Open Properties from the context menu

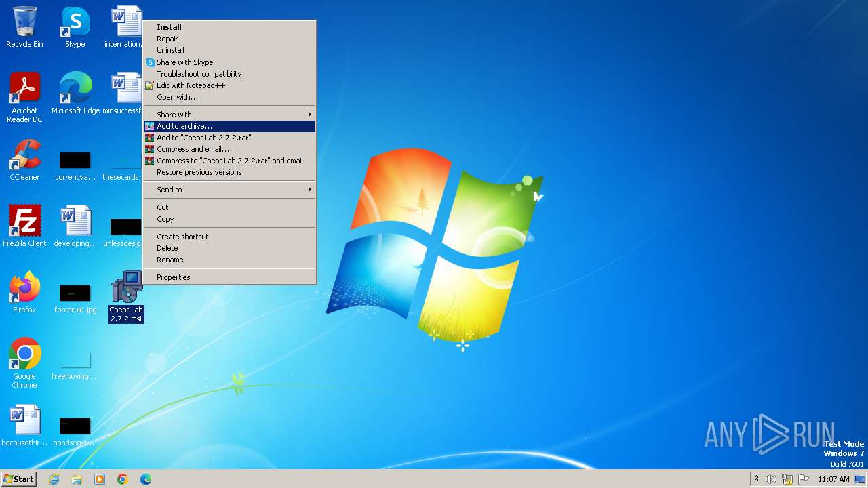(x=229, y=277)
